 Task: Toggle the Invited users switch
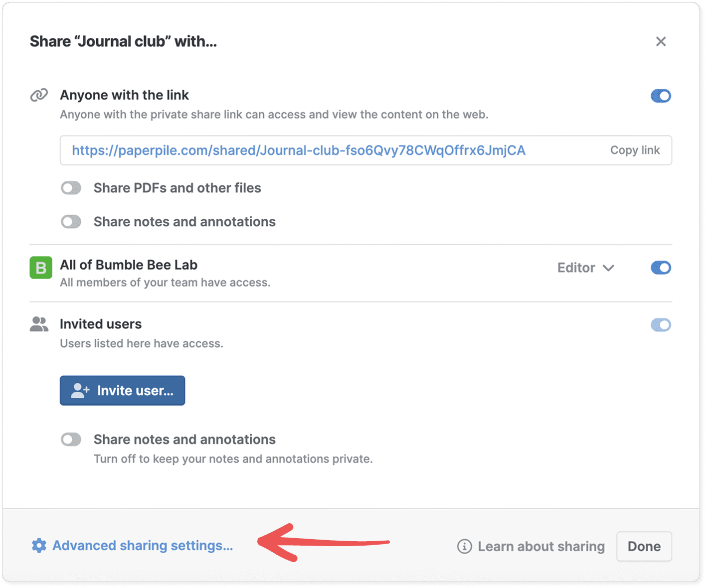coord(661,325)
